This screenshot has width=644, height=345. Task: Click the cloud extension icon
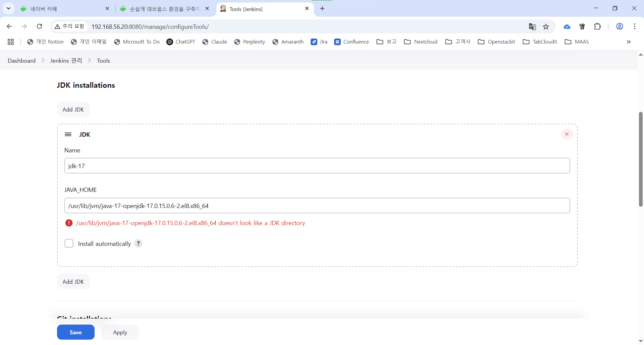click(567, 26)
